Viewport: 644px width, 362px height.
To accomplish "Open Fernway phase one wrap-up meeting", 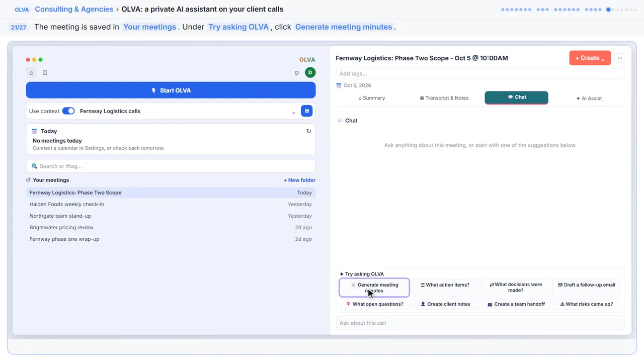I will (x=171, y=239).
